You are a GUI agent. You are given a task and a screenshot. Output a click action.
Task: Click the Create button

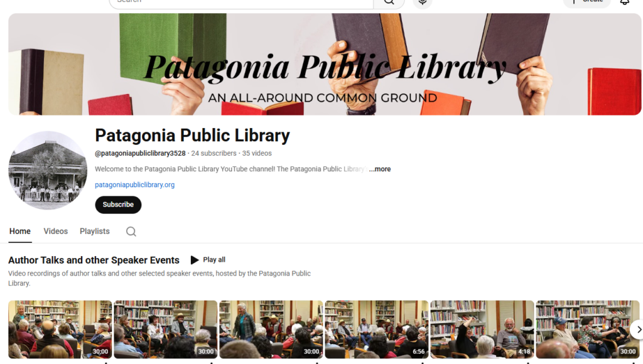(x=587, y=2)
